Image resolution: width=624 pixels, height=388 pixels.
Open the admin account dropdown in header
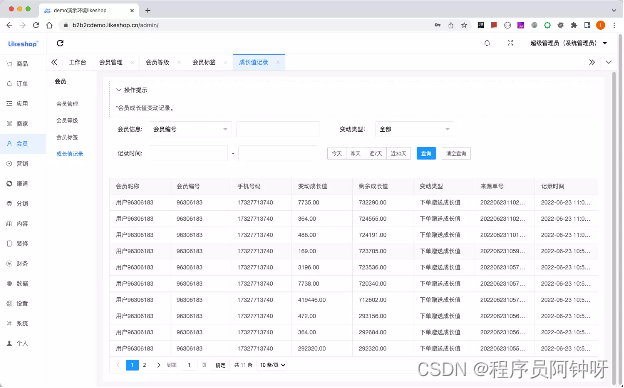[x=568, y=43]
